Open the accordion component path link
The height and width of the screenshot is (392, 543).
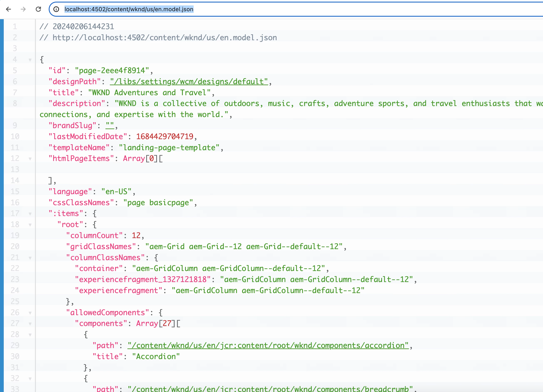[x=268, y=346]
